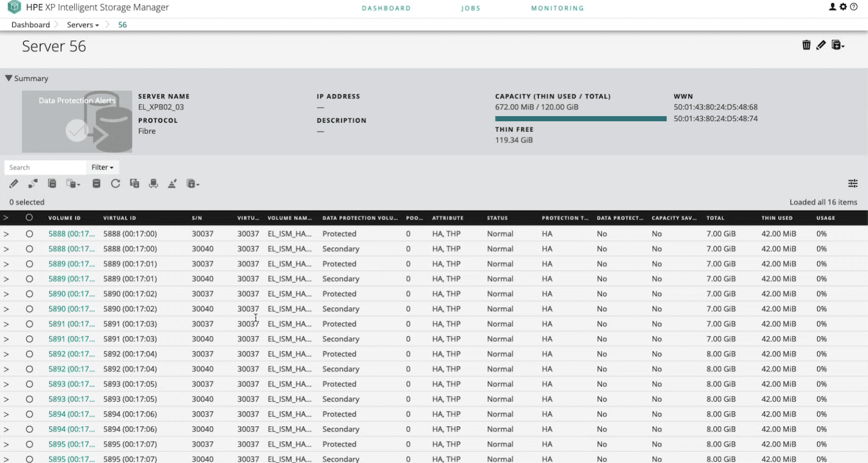Sort by STATUS column header
This screenshot has width=868, height=463.
tap(498, 218)
